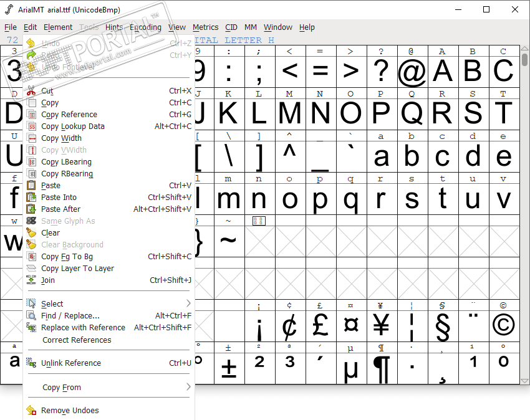Click the Copy LBearing icon
Image resolution: width=530 pixels, height=420 pixels.
click(31, 162)
